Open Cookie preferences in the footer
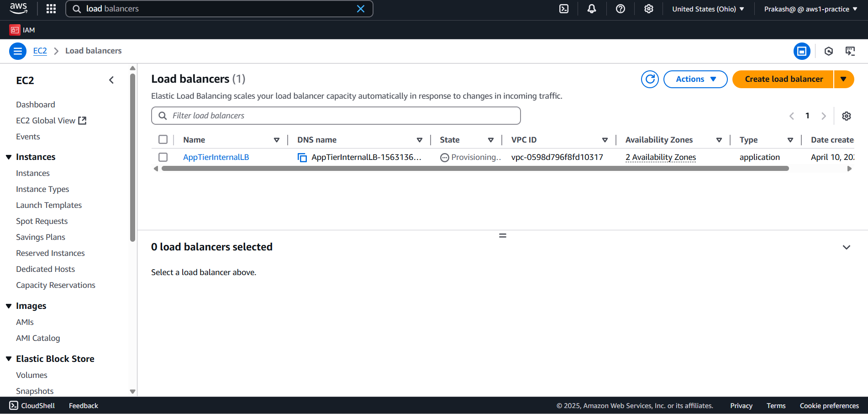 (x=829, y=406)
